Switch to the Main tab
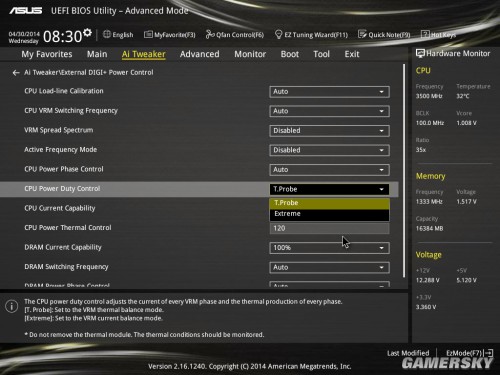 pos(97,54)
